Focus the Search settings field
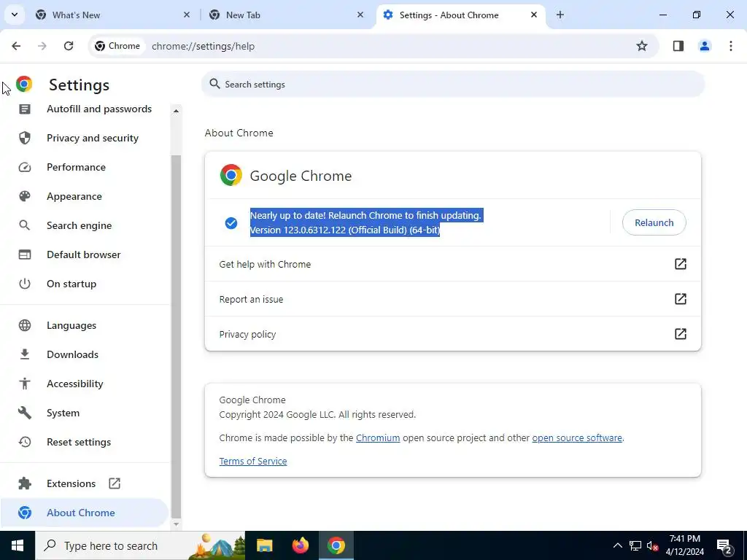The image size is (747, 560). click(452, 85)
